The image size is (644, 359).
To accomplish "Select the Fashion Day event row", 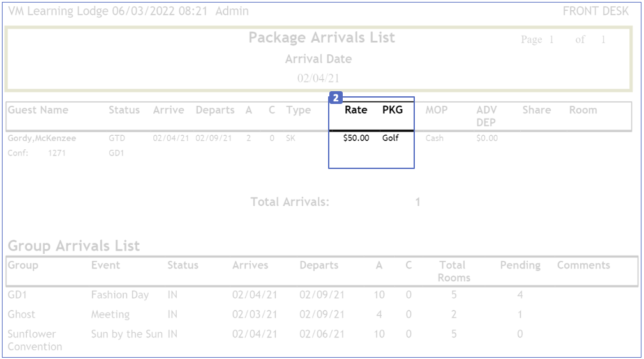I will 119,295.
